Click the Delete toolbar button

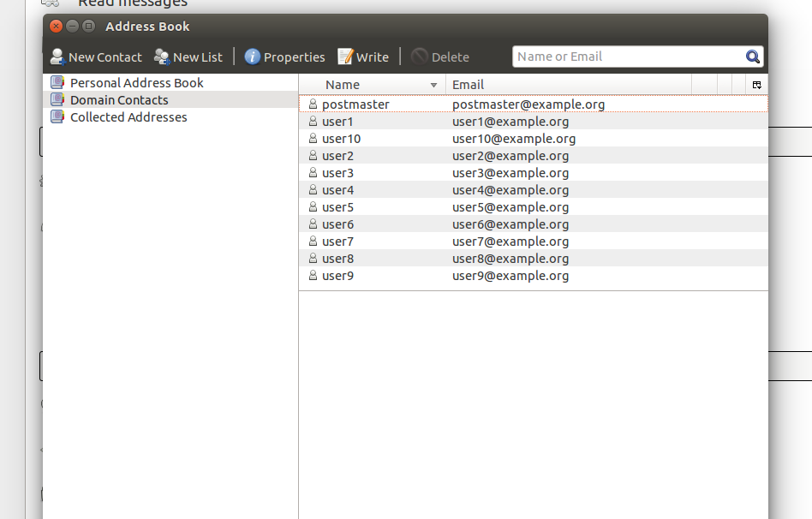click(x=440, y=57)
